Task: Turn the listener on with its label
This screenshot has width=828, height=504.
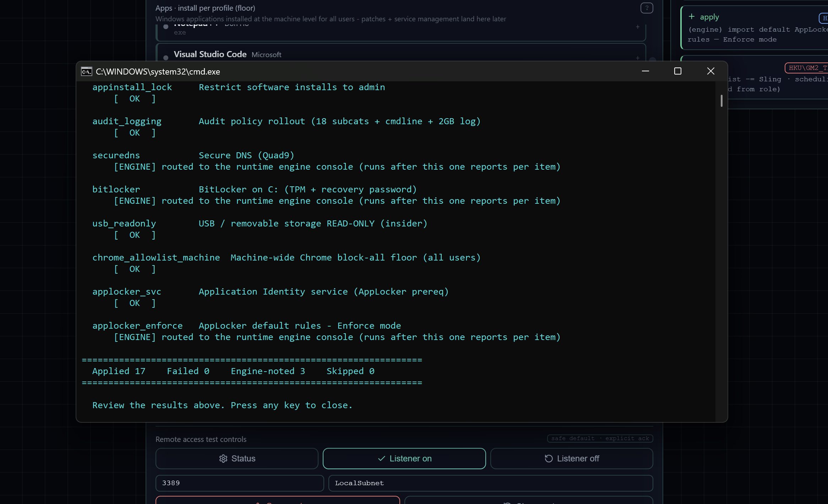Action: point(410,459)
